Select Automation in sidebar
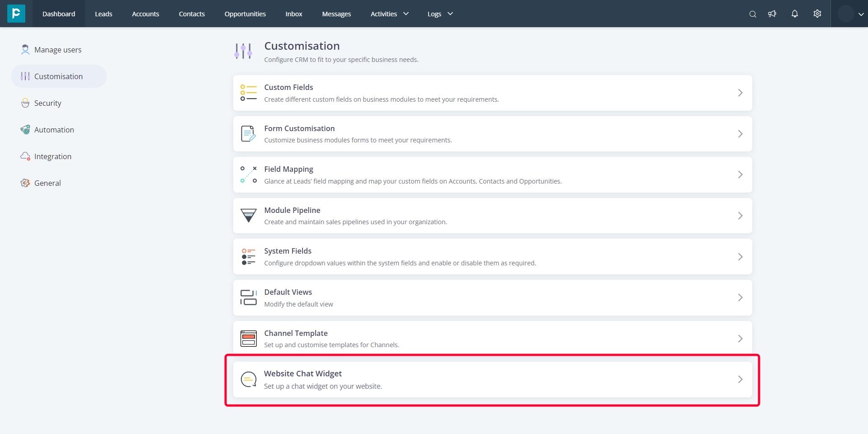The image size is (868, 434). pyautogui.click(x=59, y=130)
